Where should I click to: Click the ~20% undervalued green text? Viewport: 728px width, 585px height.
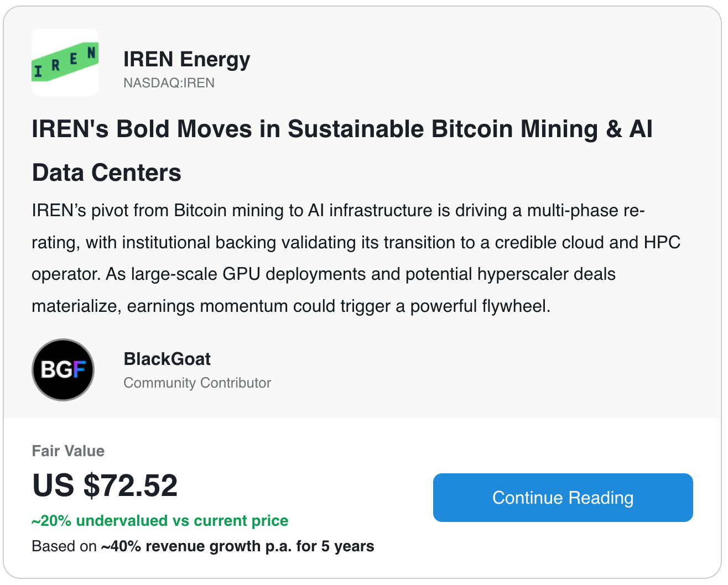point(160,521)
